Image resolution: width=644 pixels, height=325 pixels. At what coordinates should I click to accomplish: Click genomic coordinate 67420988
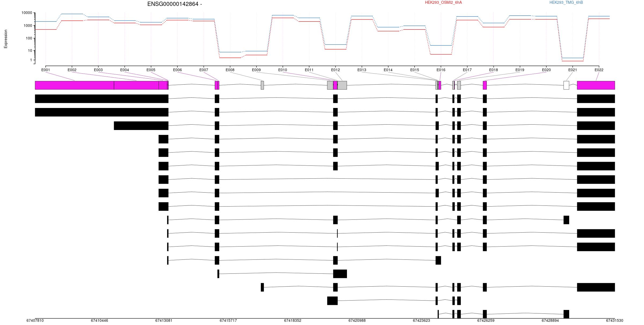[x=357, y=320]
